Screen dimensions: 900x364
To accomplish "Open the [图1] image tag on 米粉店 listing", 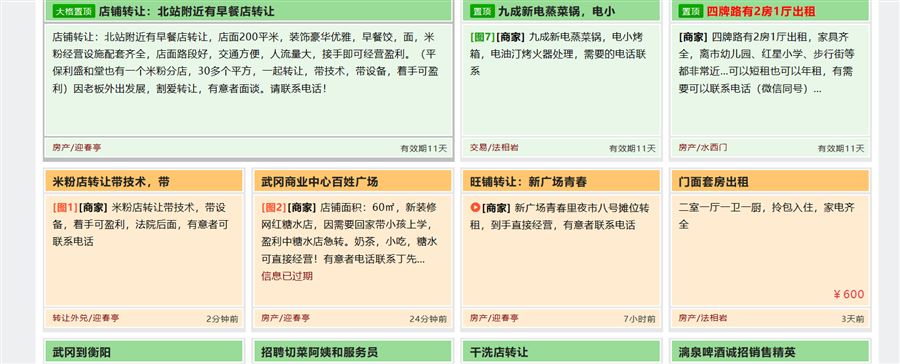I will pyautogui.click(x=64, y=207).
